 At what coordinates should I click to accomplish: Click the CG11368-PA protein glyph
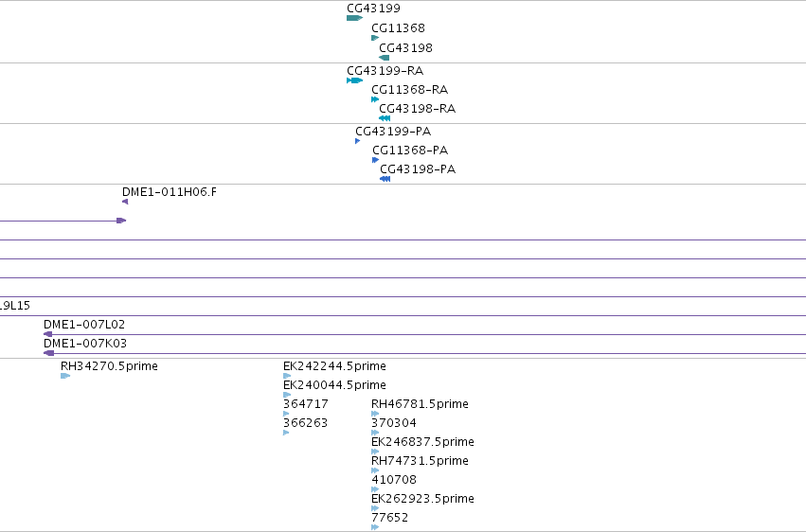tap(376, 160)
